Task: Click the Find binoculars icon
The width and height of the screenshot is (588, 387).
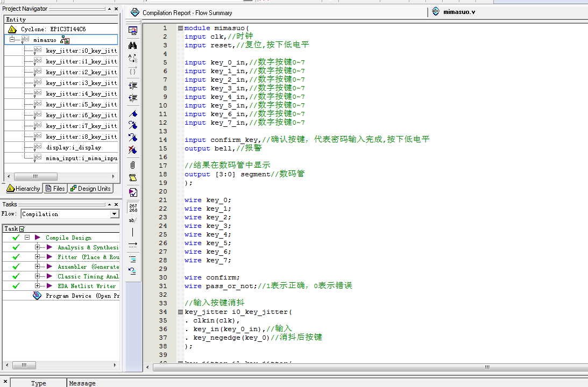Action: (133, 46)
